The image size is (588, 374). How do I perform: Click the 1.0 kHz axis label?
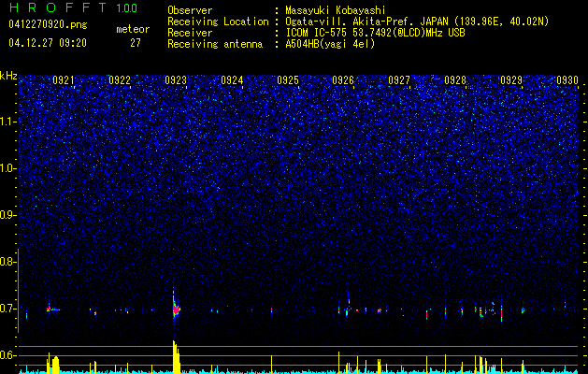click(x=7, y=168)
